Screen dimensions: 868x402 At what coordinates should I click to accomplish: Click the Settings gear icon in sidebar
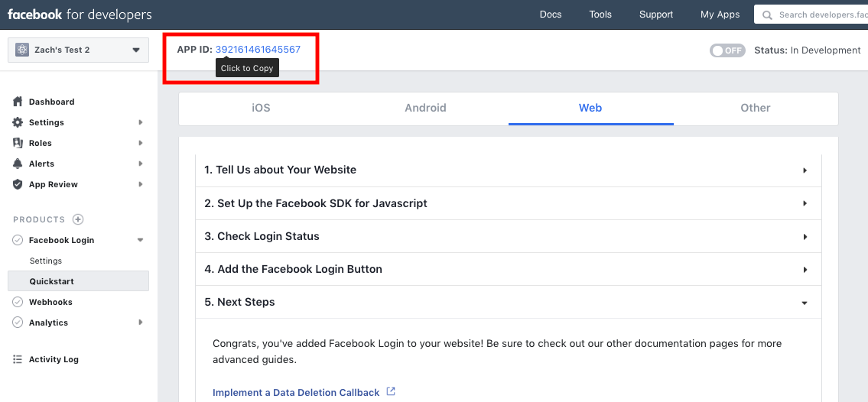click(18, 122)
